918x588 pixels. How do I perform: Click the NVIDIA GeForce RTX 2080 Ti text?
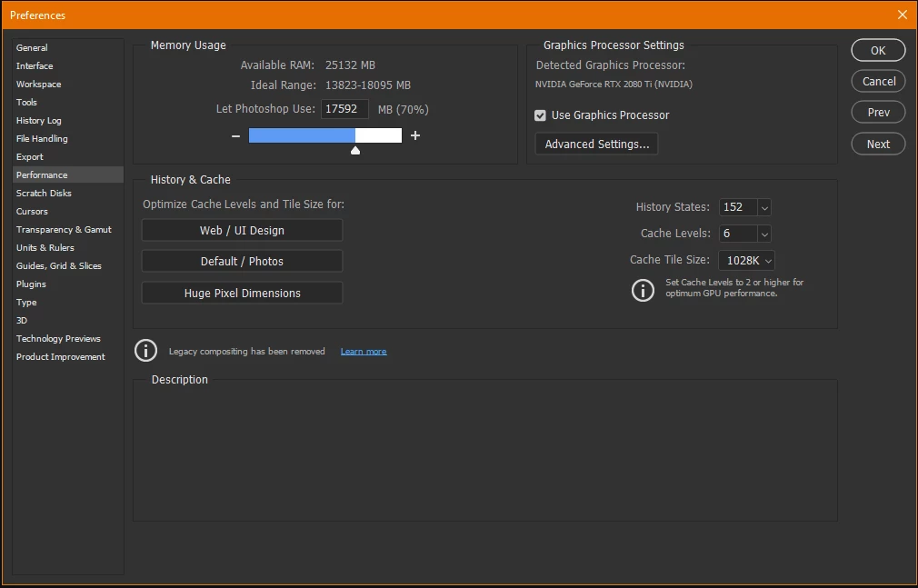tap(614, 85)
